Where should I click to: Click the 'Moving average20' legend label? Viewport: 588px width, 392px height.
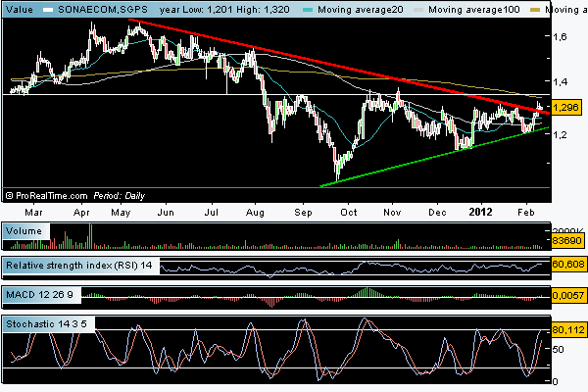pos(361,10)
